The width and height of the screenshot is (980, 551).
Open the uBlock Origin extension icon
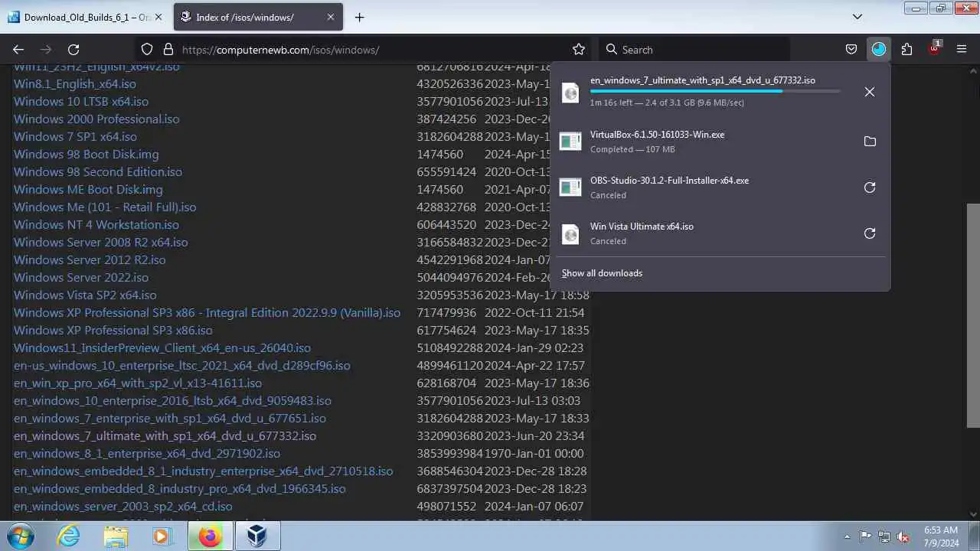coord(934,49)
